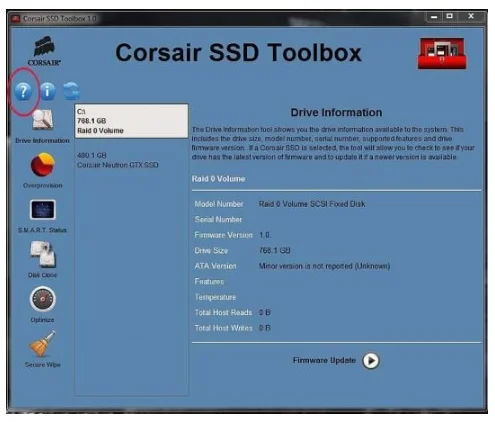Image resolution: width=495 pixels, height=422 pixels.
Task: Open the Disk Clone tool icon
Action: (x=43, y=255)
